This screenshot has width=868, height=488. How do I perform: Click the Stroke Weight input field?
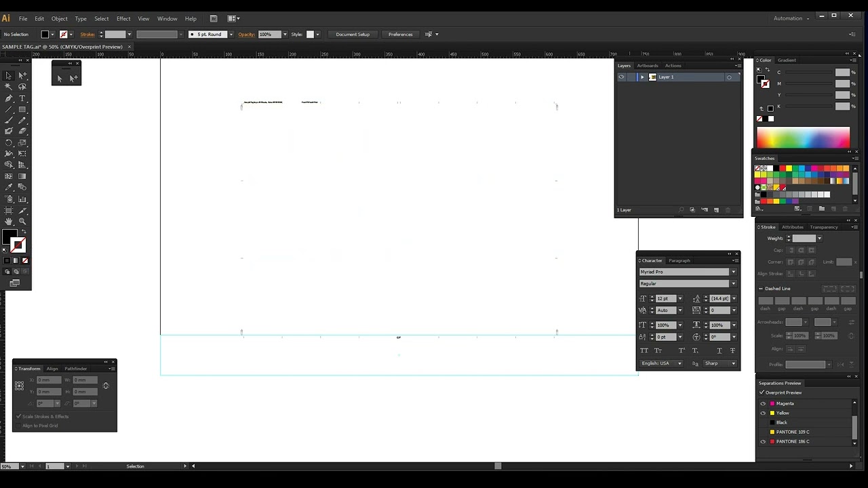804,239
